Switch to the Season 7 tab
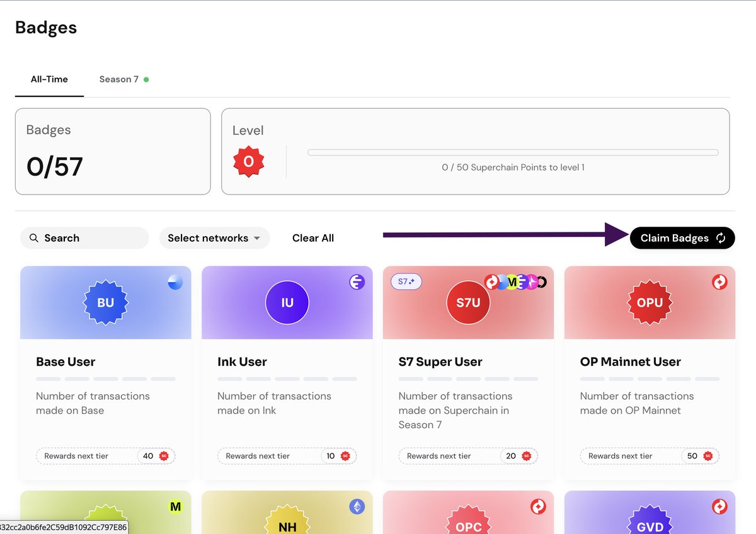Viewport: 756px width, 534px height. point(124,79)
